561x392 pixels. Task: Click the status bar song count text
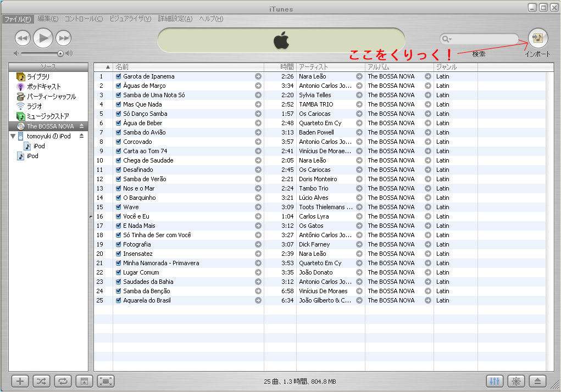pyautogui.click(x=300, y=382)
